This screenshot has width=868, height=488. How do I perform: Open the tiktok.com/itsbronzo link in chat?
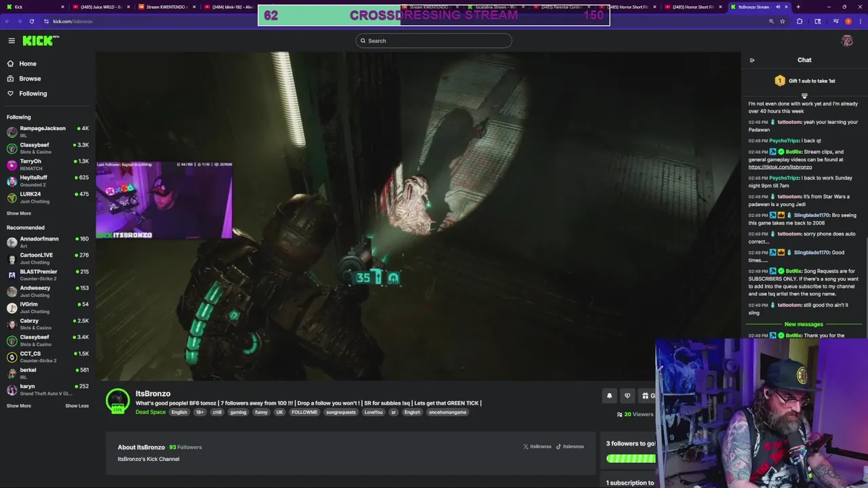click(x=780, y=167)
